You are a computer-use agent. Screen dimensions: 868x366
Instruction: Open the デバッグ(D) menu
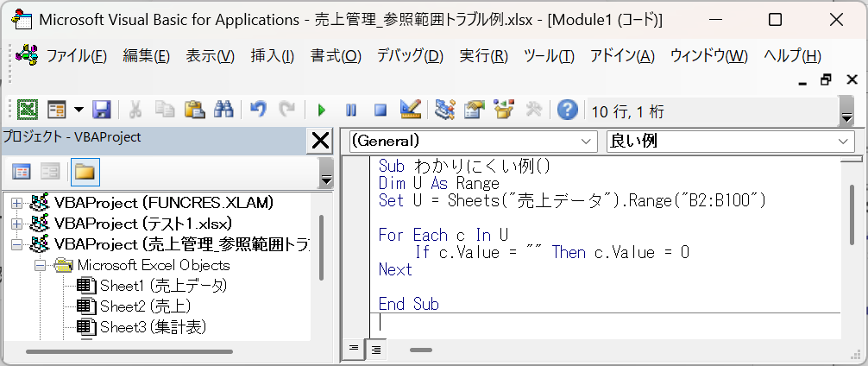pyautogui.click(x=410, y=56)
